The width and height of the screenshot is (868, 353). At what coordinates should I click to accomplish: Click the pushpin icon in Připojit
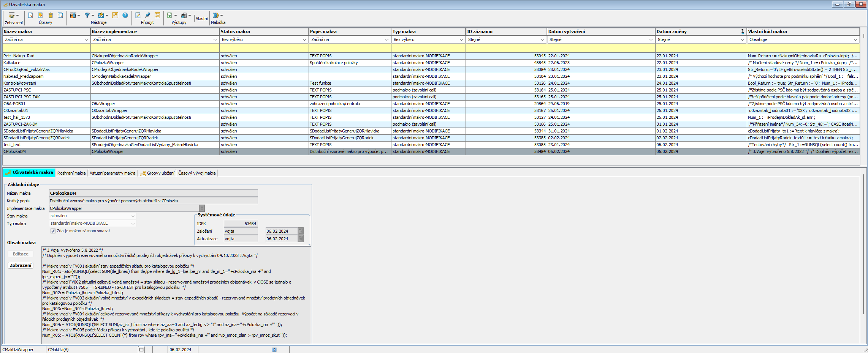point(147,16)
